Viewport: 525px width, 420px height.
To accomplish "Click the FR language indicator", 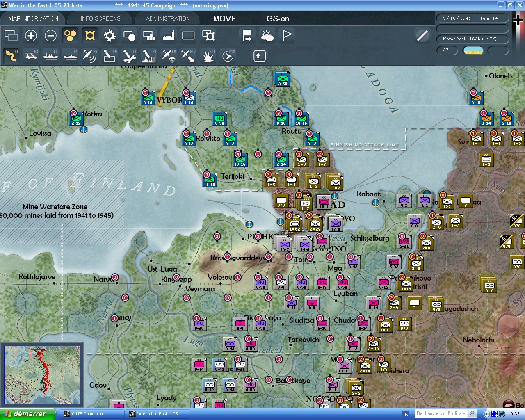I will pos(405,414).
